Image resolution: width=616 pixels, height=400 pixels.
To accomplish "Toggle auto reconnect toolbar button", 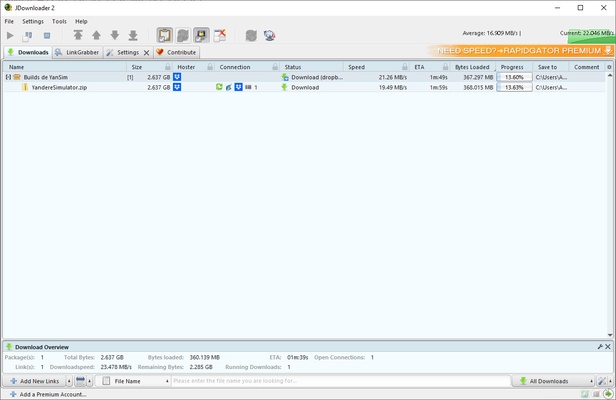I will point(183,35).
